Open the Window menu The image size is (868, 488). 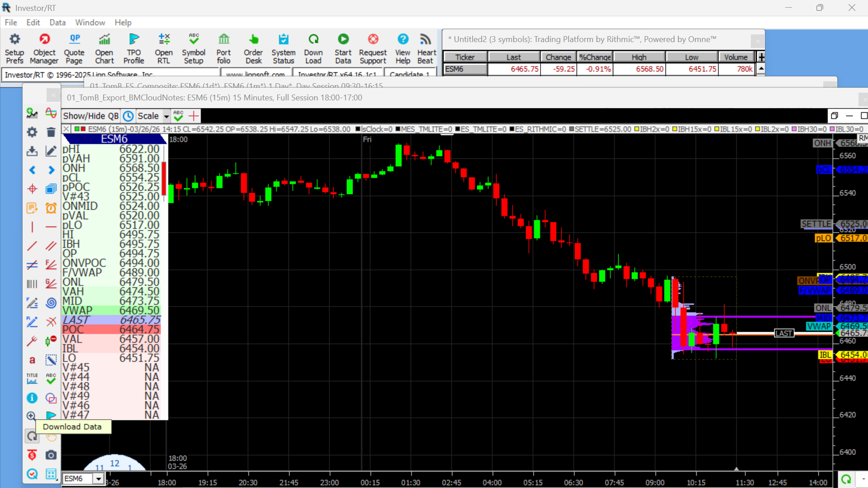tap(90, 23)
